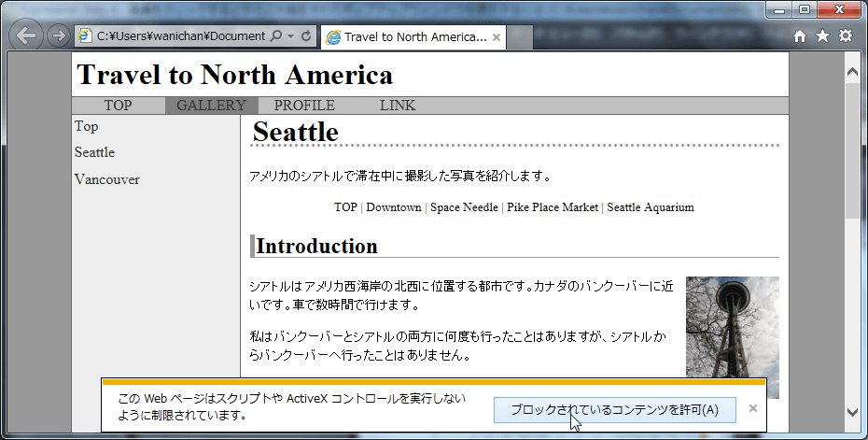Select the Travel to North America tab

click(x=413, y=37)
